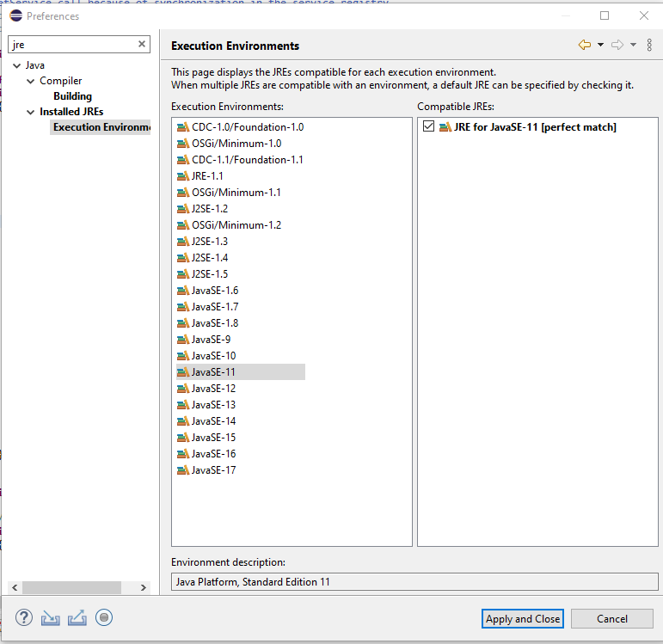Image resolution: width=663 pixels, height=644 pixels.
Task: Open the Back history dropdown arrow
Action: tap(600, 45)
